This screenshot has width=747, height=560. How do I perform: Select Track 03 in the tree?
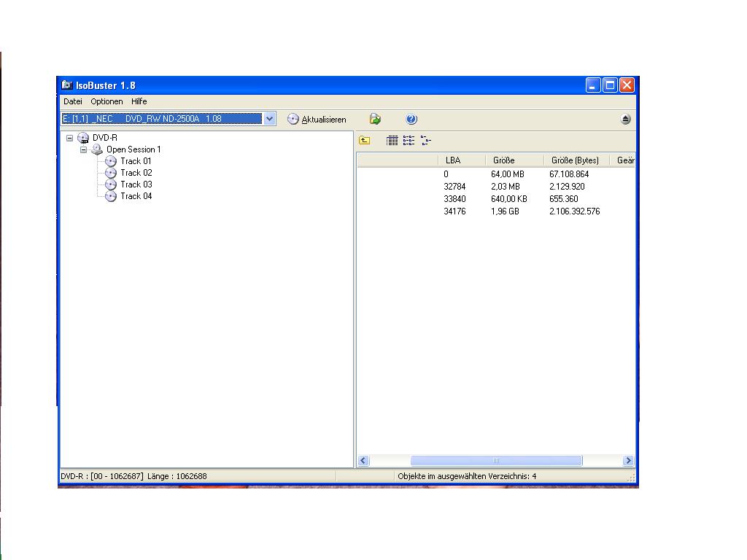click(x=136, y=184)
